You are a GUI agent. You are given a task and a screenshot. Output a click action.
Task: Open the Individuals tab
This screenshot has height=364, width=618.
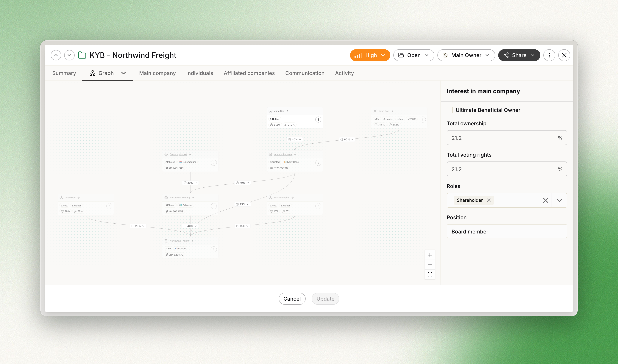tap(199, 73)
